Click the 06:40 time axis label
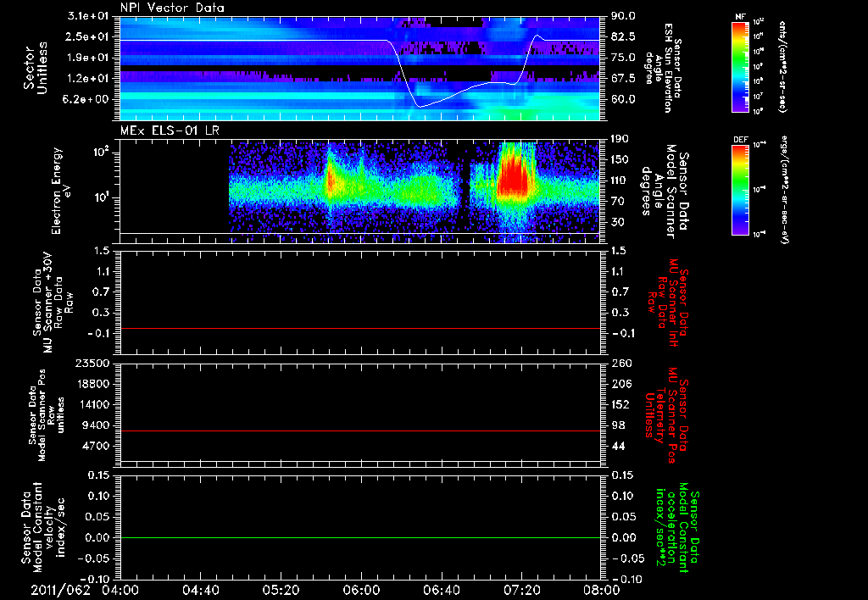 click(441, 590)
